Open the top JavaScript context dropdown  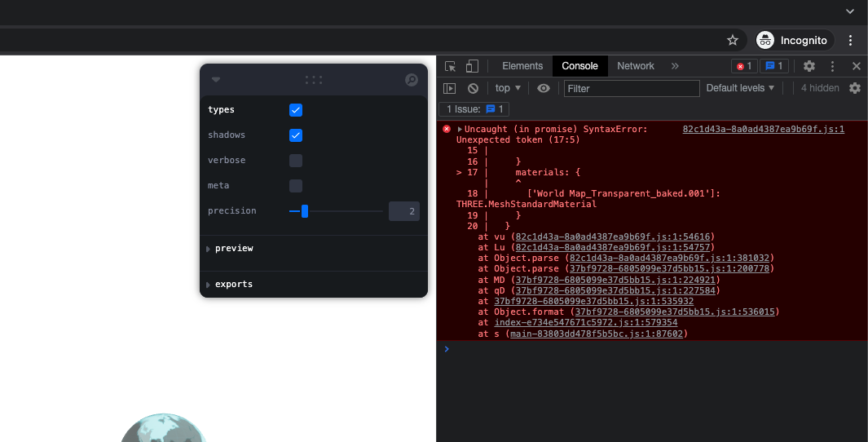508,88
